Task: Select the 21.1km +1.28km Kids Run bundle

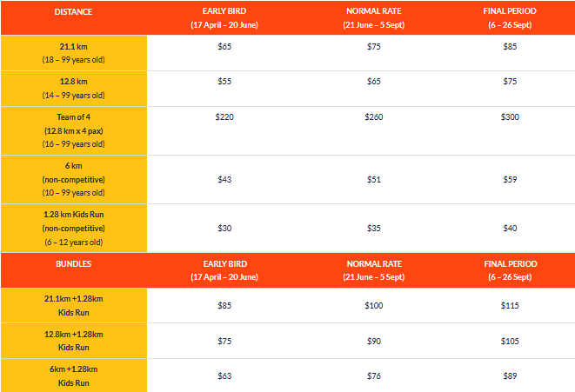Action: point(74,306)
